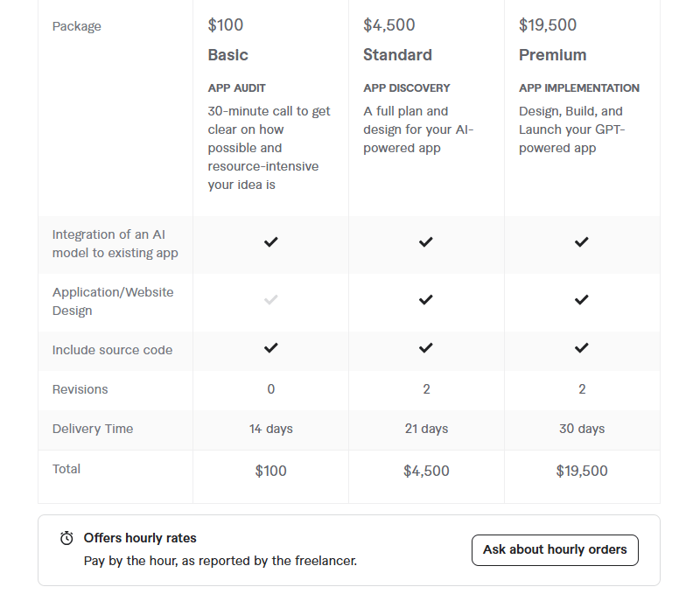The width and height of the screenshot is (700, 608).
Task: Click the Standard checkmark for Application/Website Design
Action: (x=426, y=299)
